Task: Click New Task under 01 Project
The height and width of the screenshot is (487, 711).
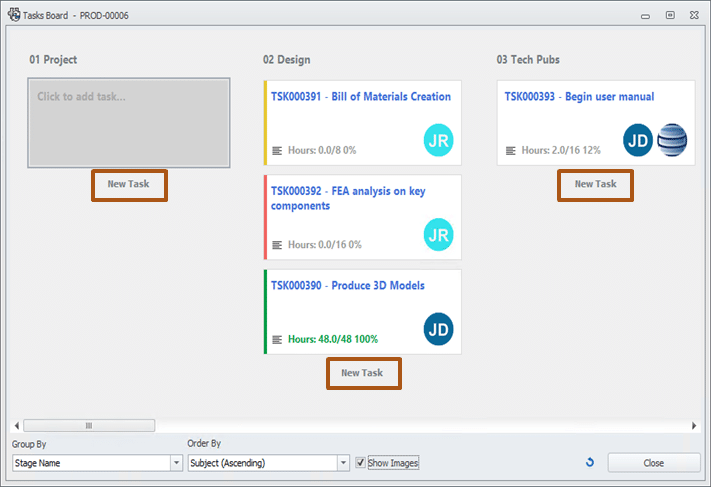Action: (x=129, y=185)
